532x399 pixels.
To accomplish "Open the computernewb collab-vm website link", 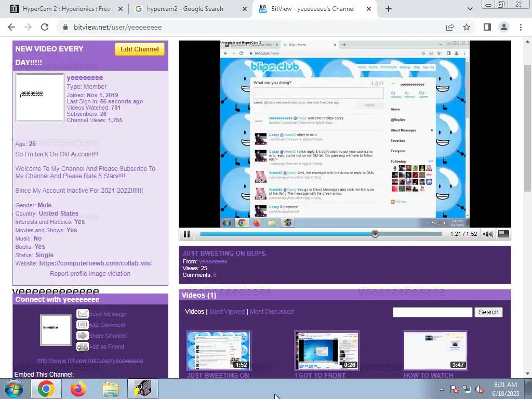I will tap(96, 263).
